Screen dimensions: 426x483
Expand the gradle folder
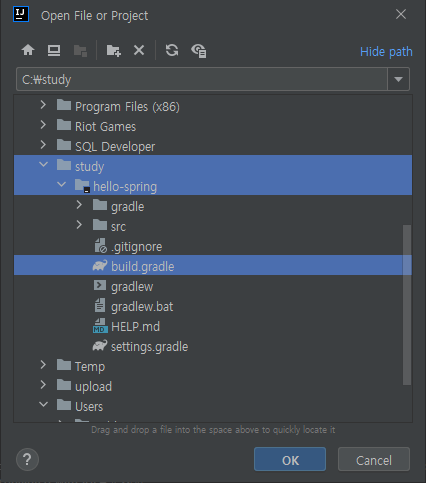79,205
